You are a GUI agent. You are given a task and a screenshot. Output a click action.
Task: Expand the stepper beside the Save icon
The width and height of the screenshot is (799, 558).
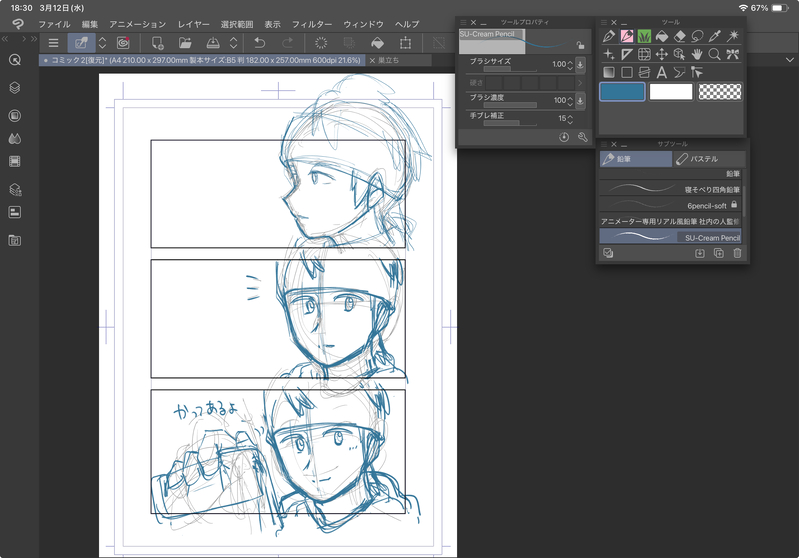(233, 43)
